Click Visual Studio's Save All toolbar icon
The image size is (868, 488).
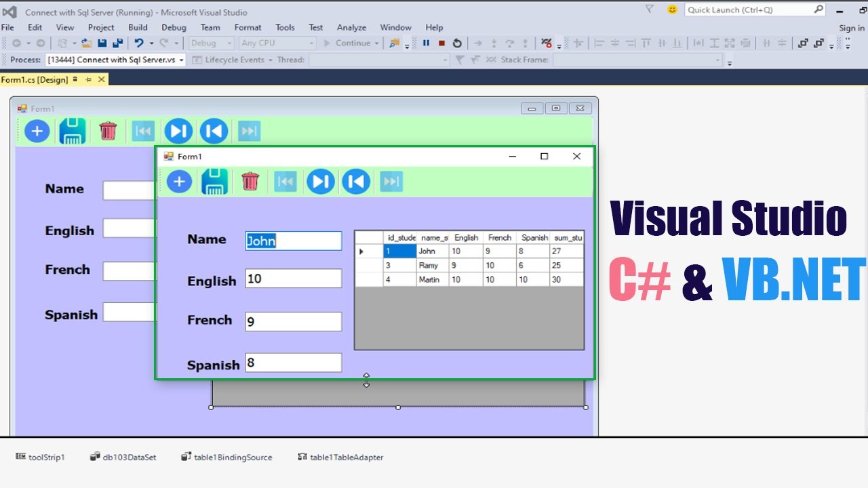point(118,43)
